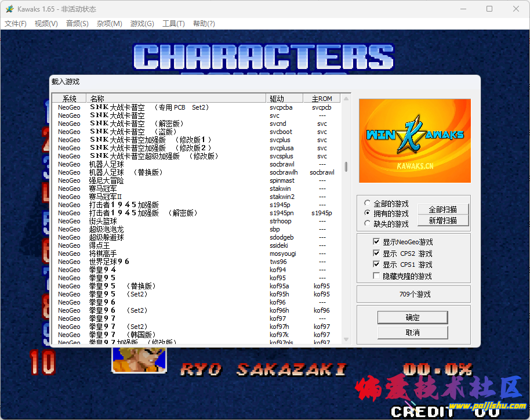530x420 pixels.
Task: Select 拳皇97 in the game list
Action: point(101,318)
